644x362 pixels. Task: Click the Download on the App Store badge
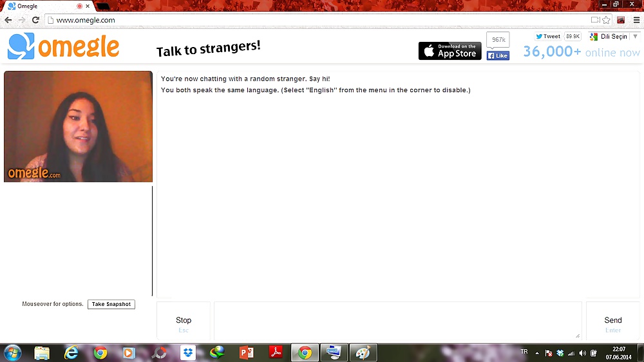450,51
